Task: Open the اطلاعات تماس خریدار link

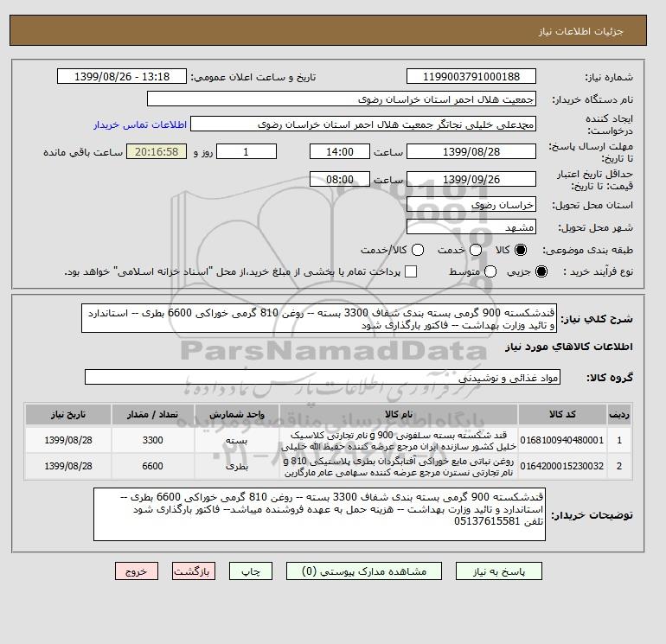Action: click(x=140, y=124)
